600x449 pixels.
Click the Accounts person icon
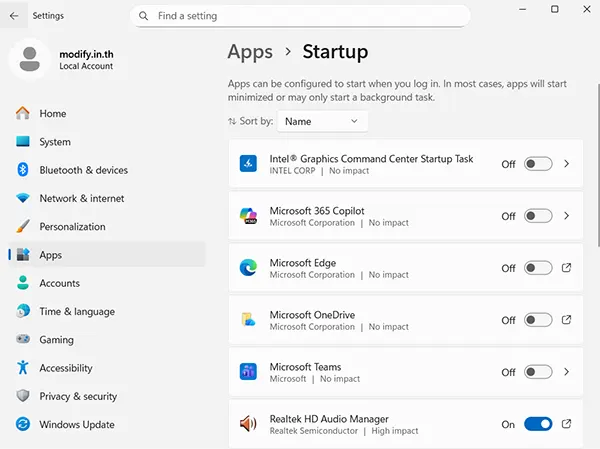[x=23, y=283]
